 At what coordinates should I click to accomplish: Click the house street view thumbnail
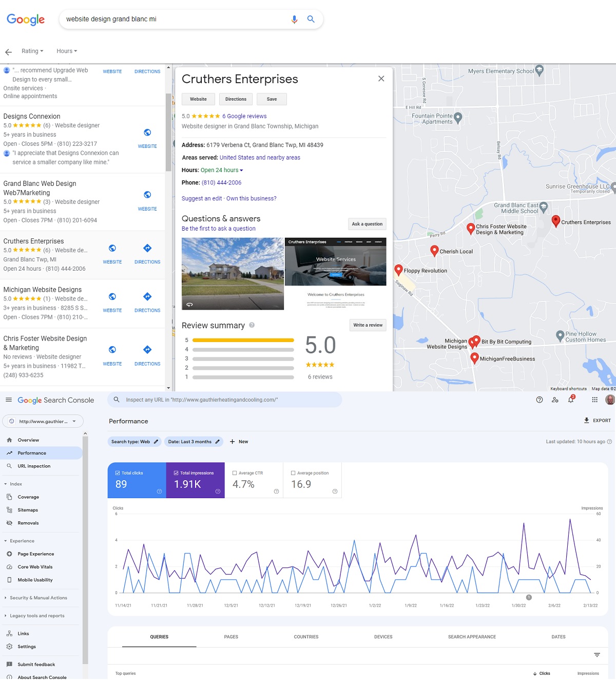(233, 273)
